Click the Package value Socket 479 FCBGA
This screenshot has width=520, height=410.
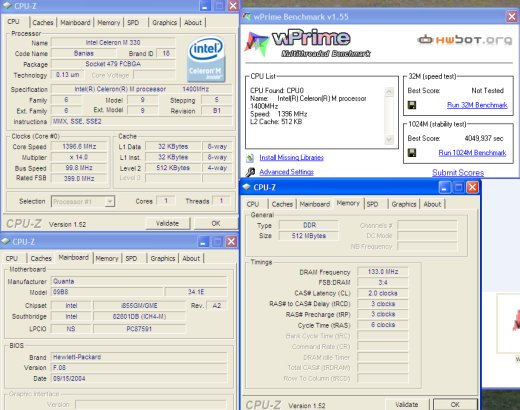pyautogui.click(x=113, y=64)
